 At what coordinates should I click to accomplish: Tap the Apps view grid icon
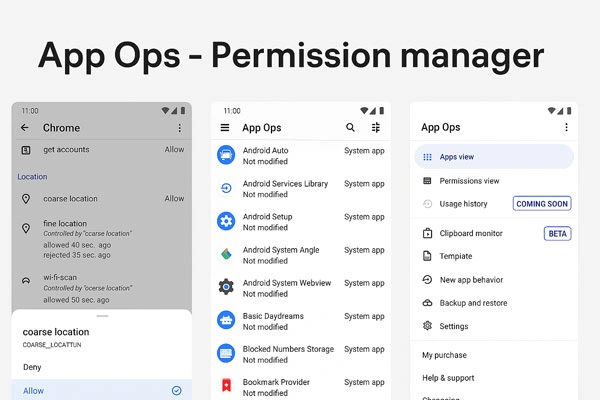pyautogui.click(x=427, y=157)
